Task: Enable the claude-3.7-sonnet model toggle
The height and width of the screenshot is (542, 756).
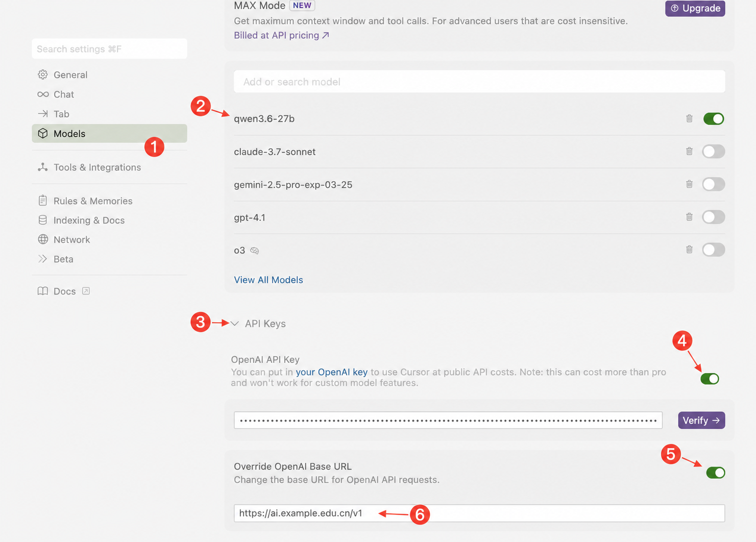Action: [x=713, y=152]
